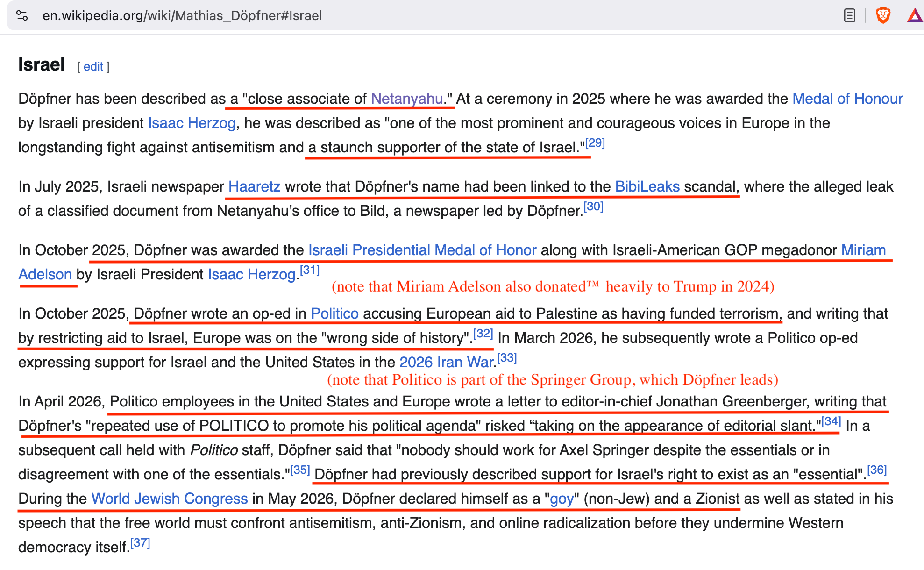Click the words "GOP megadonor"
Screen dimensions: 924x570
pos(781,250)
